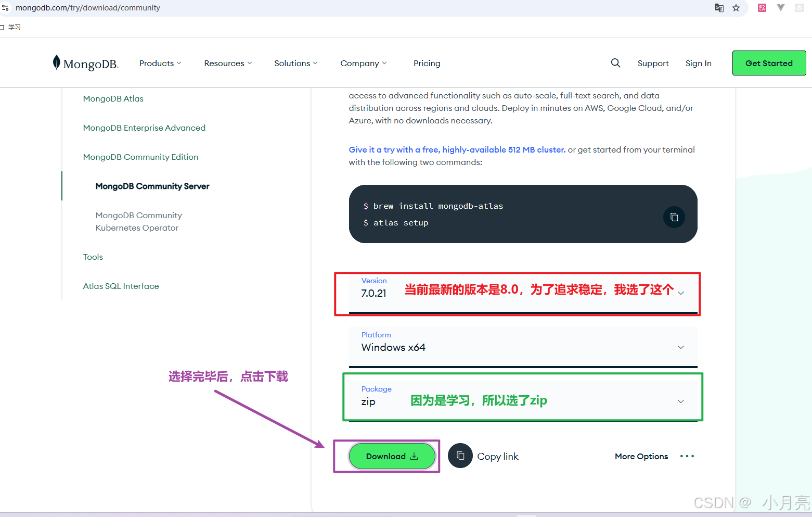Click the browser address bar URL
The image size is (812, 517).
[x=88, y=8]
